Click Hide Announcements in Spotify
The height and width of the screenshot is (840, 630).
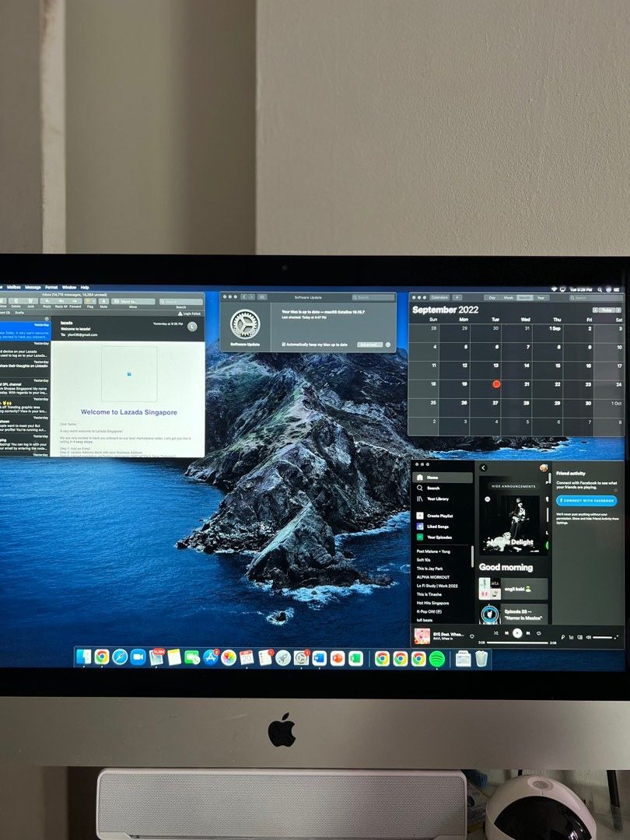(x=514, y=486)
